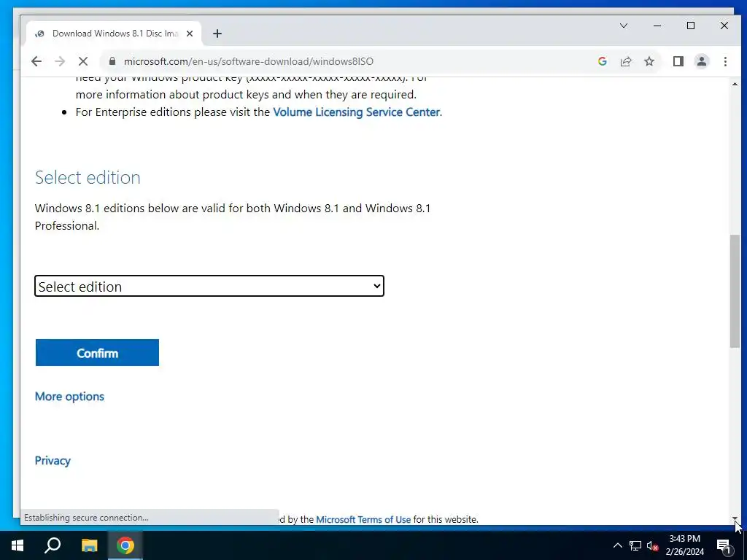Open the clock showing 3:43 PM
This screenshot has height=560, width=747.
point(684,545)
